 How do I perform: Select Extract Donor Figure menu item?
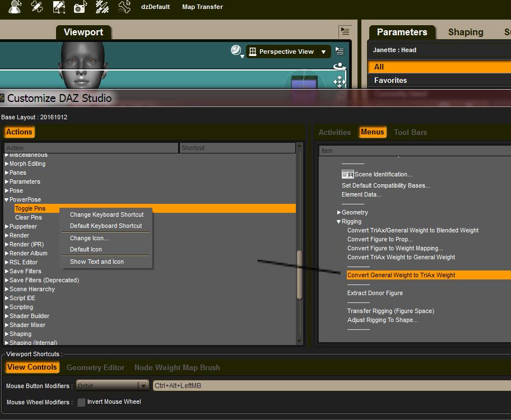[x=375, y=293]
